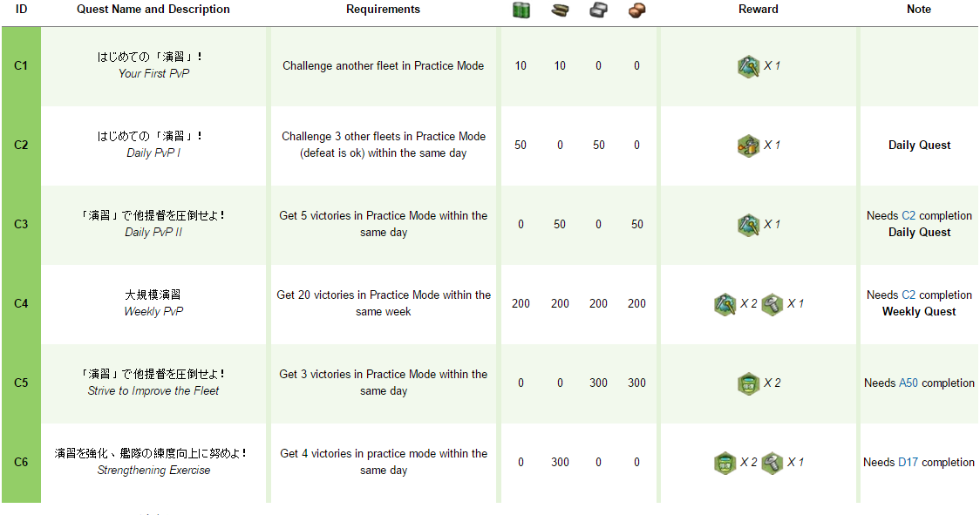Click the screw reward icon in C6 row
The height and width of the screenshot is (515, 980).
click(772, 463)
